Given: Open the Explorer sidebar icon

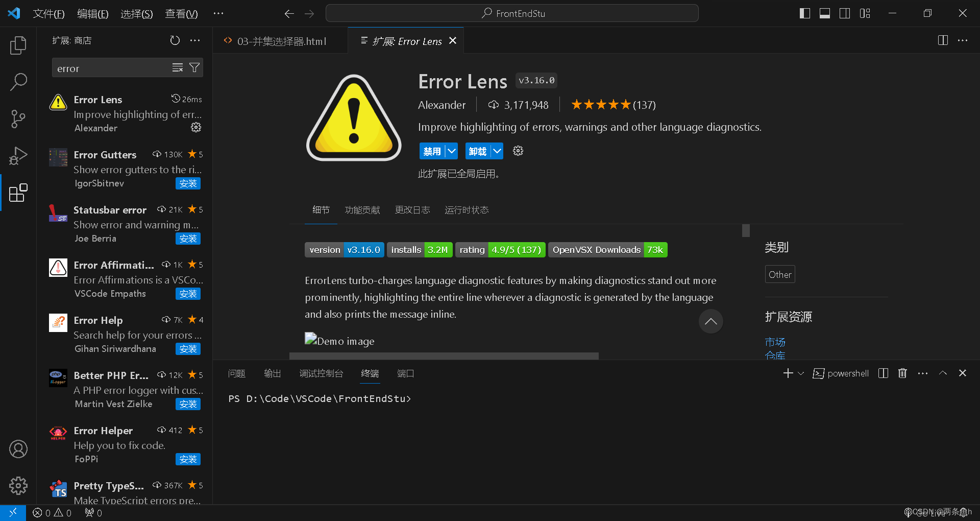Looking at the screenshot, I should (x=18, y=45).
